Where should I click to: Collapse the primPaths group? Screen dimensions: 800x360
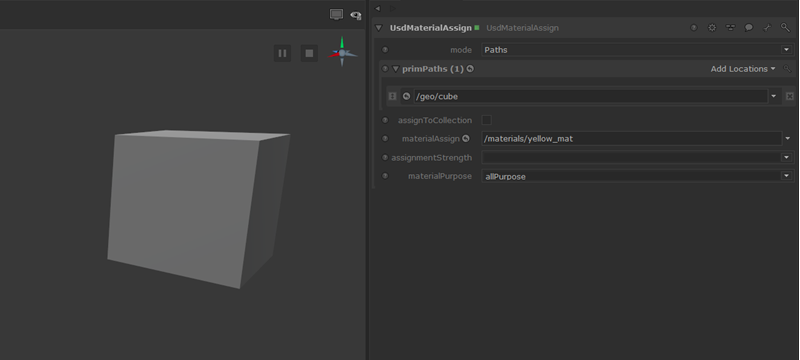pyautogui.click(x=395, y=68)
